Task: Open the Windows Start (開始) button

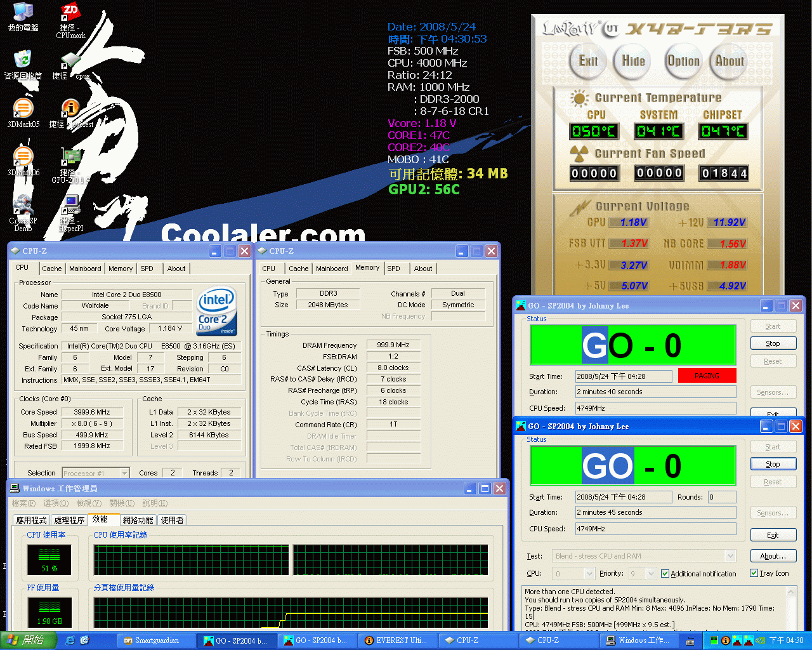Action: [x=29, y=640]
